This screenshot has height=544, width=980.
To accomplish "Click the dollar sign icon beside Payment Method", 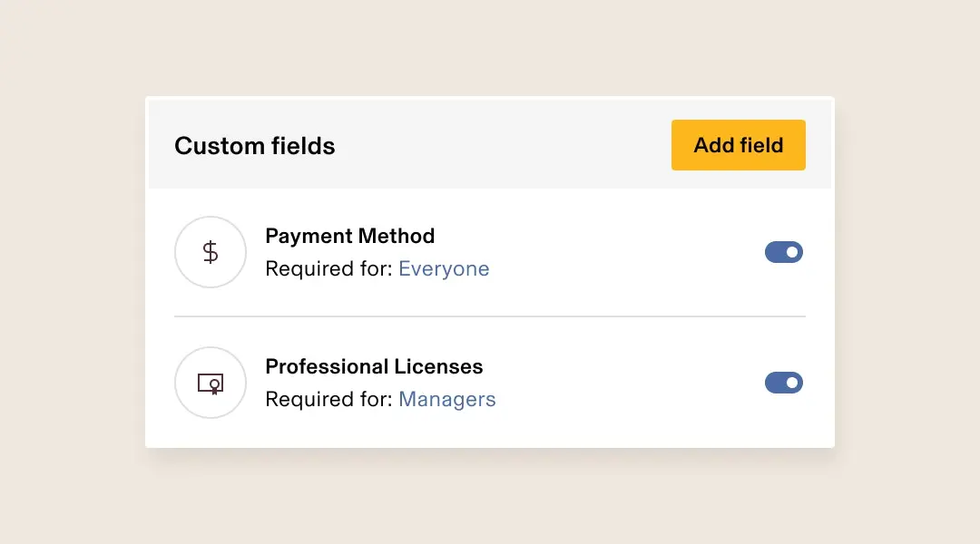I will 211,252.
